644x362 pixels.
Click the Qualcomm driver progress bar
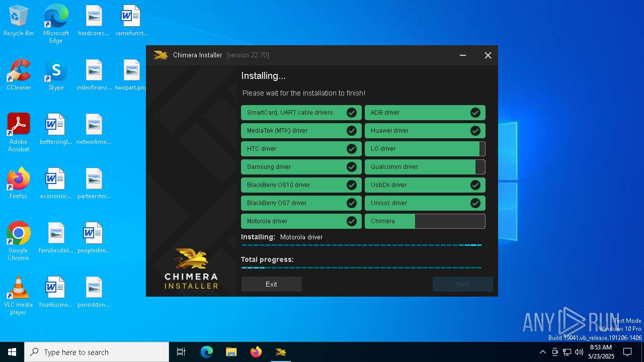point(425,167)
